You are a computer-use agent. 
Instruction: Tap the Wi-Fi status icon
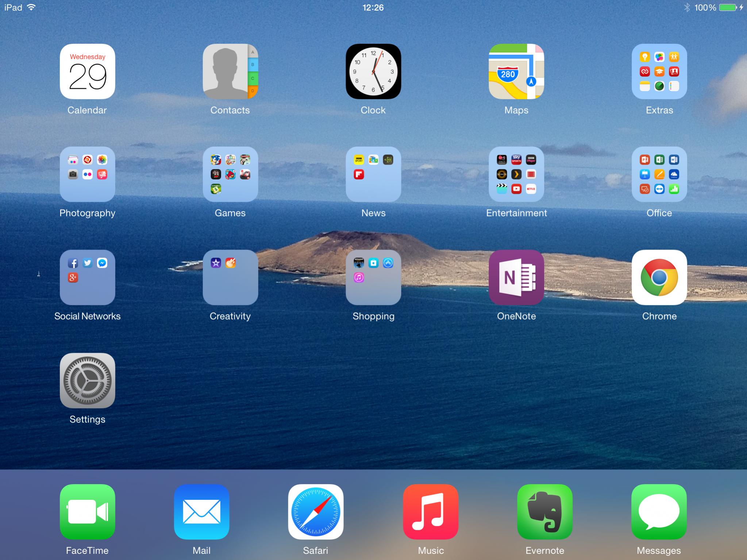point(31,7)
